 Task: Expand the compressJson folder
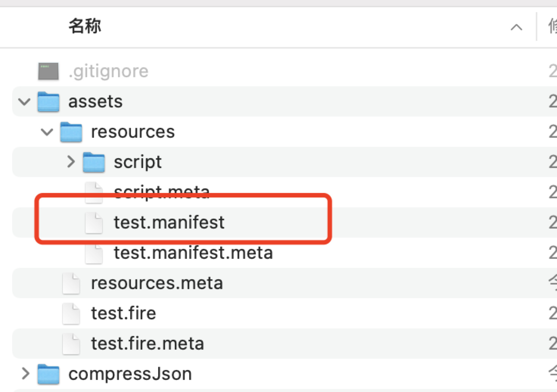click(25, 374)
